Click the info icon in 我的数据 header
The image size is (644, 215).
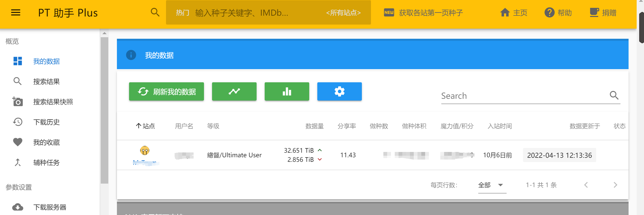coord(131,55)
